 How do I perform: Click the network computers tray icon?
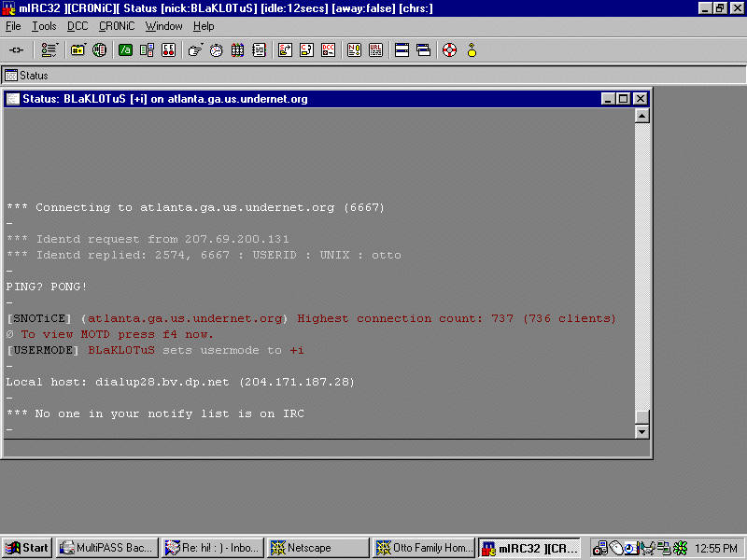(664, 548)
